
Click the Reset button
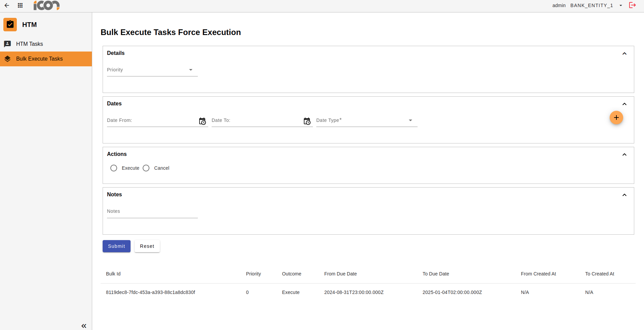[x=147, y=246]
